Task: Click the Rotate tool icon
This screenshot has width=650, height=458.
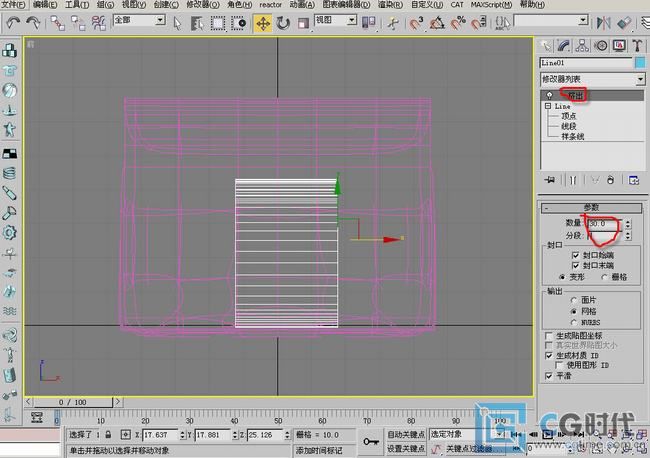Action: [283, 22]
